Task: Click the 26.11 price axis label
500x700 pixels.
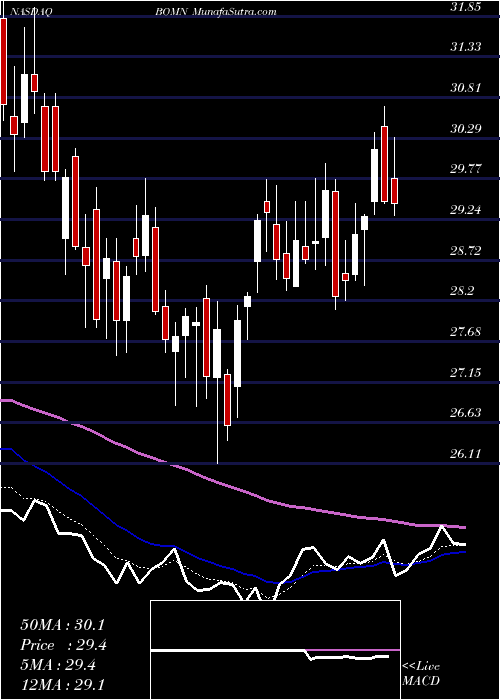Action: pyautogui.click(x=466, y=454)
